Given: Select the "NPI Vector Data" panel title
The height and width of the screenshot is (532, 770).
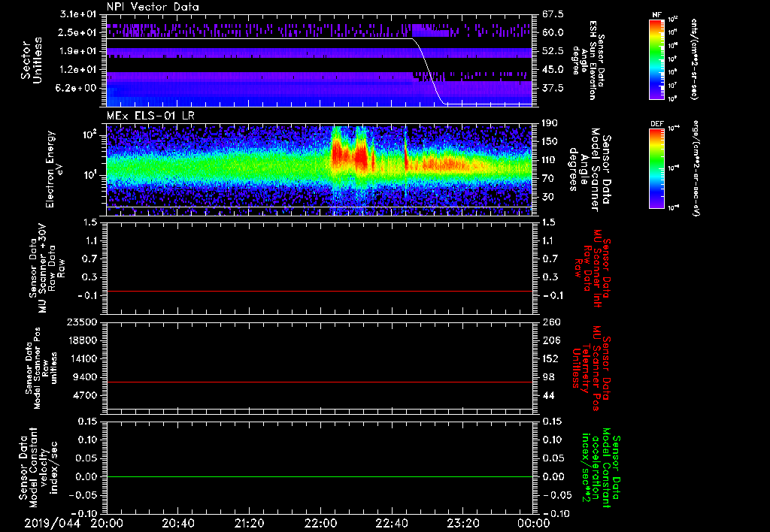Looking at the screenshot, I should point(153,7).
